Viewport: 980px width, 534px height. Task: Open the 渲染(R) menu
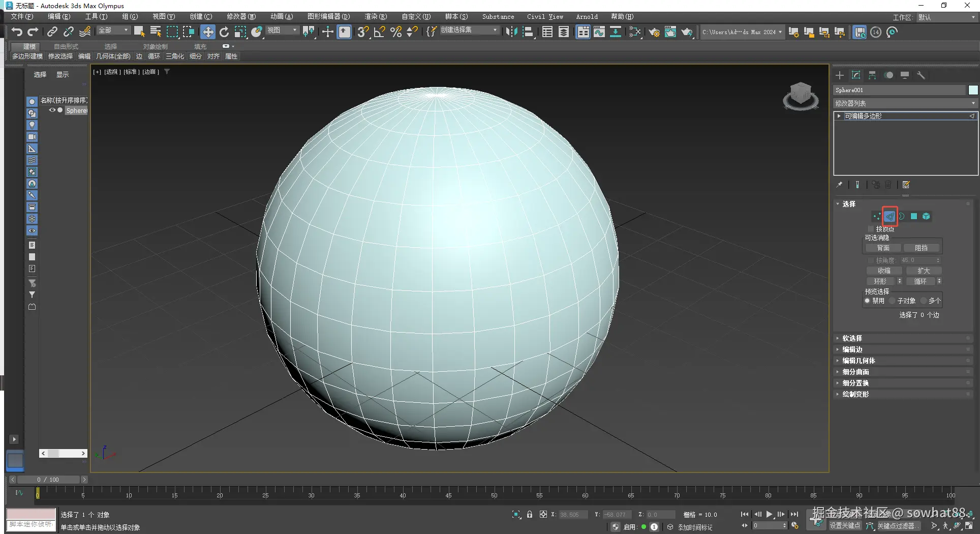[x=375, y=17]
